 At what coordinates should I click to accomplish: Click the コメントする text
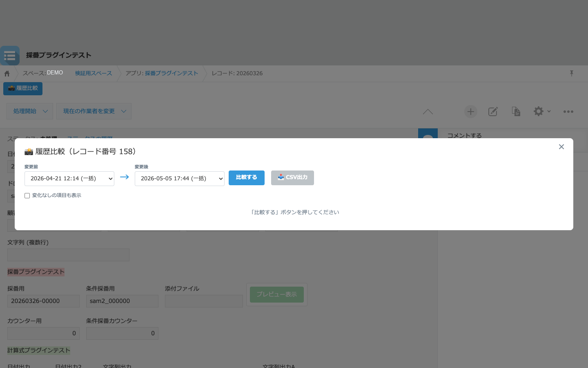click(464, 135)
